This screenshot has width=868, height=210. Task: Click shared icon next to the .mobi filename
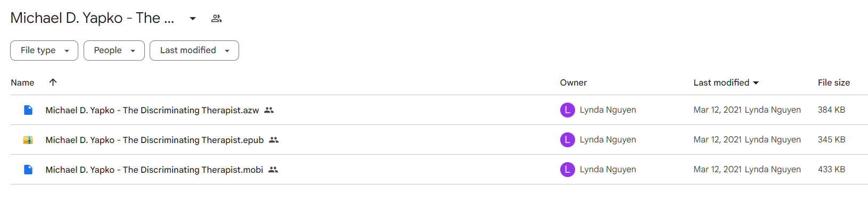coord(273,170)
